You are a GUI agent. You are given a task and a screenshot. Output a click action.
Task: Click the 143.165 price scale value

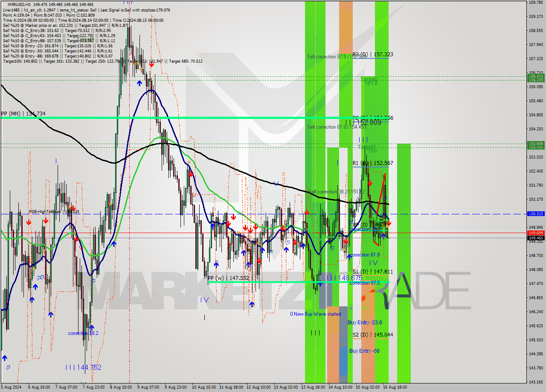tap(536, 382)
